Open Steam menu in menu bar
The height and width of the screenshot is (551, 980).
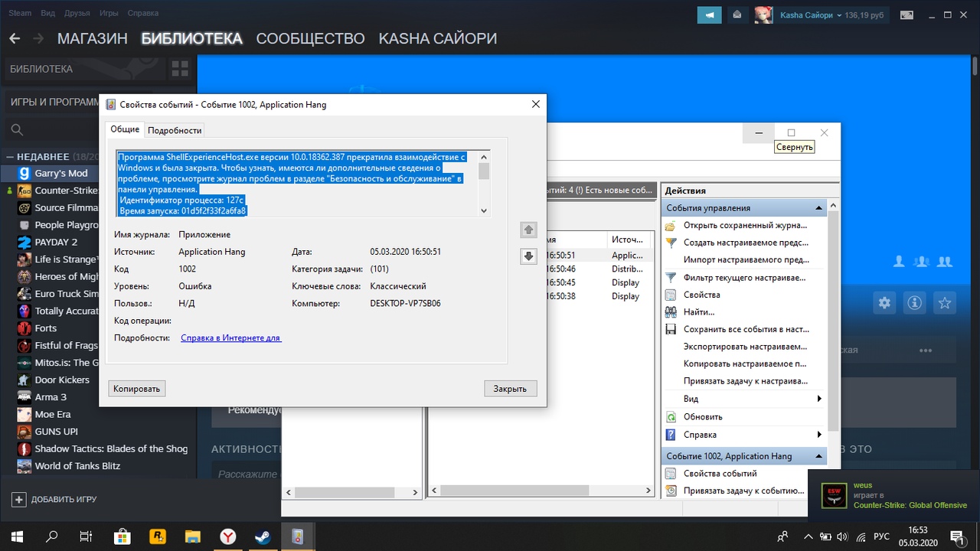pyautogui.click(x=20, y=13)
